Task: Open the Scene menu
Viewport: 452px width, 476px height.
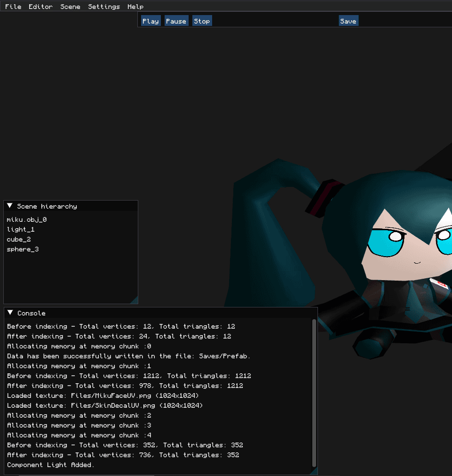Action: pos(70,7)
